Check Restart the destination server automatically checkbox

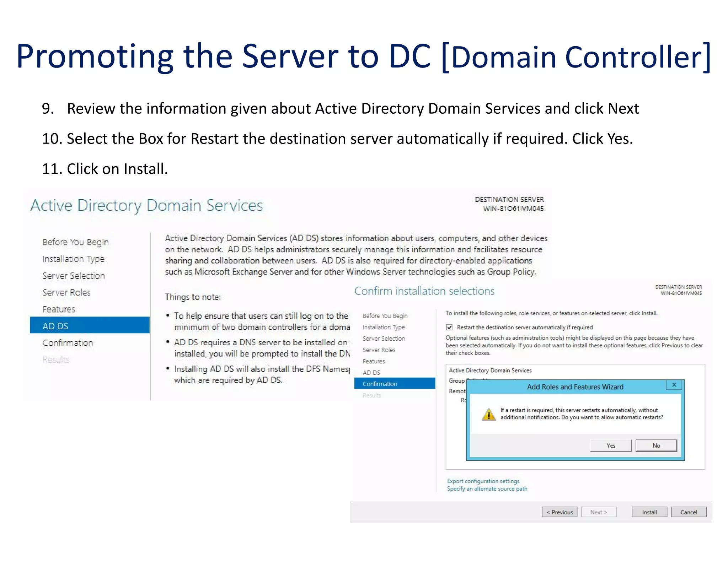tap(449, 327)
